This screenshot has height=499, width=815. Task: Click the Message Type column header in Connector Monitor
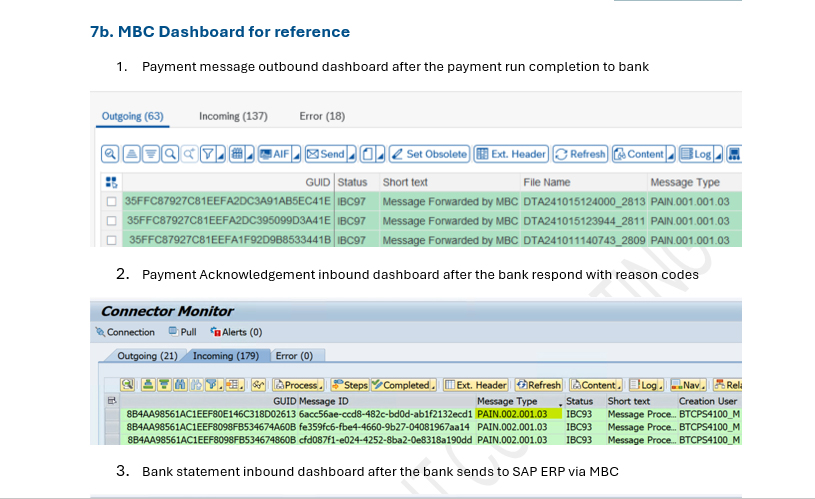(508, 400)
